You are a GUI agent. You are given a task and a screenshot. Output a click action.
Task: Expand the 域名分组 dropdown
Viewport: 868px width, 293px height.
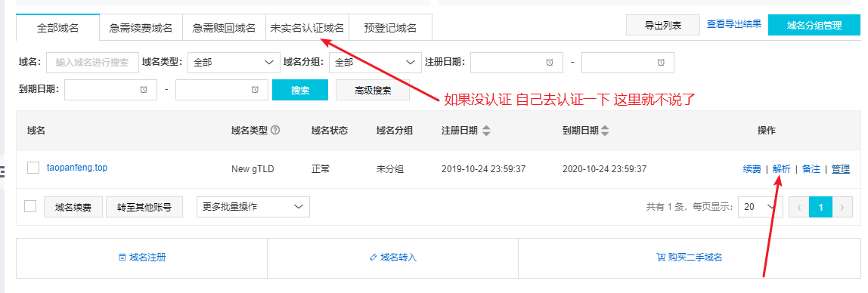[375, 63]
